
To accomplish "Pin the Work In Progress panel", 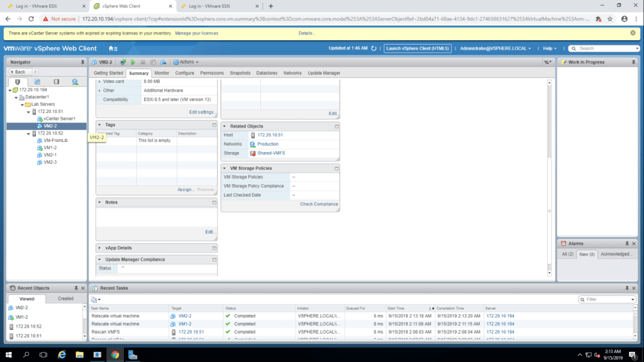I will 634,62.
